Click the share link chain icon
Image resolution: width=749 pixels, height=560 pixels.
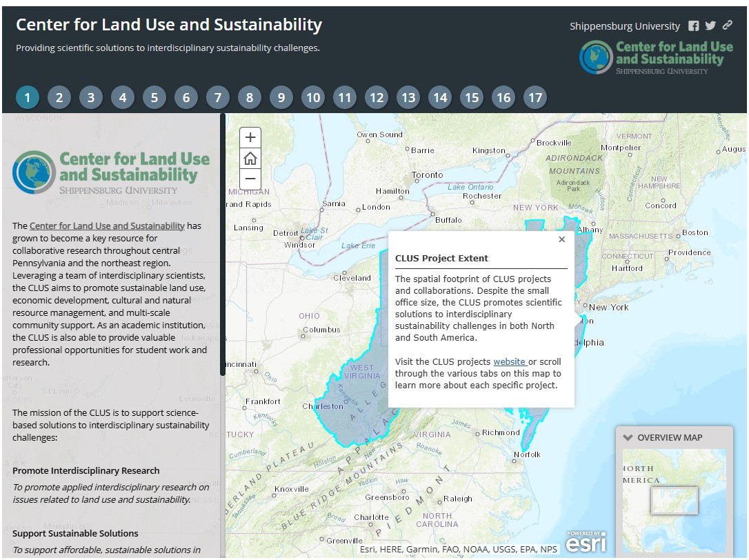tap(727, 26)
